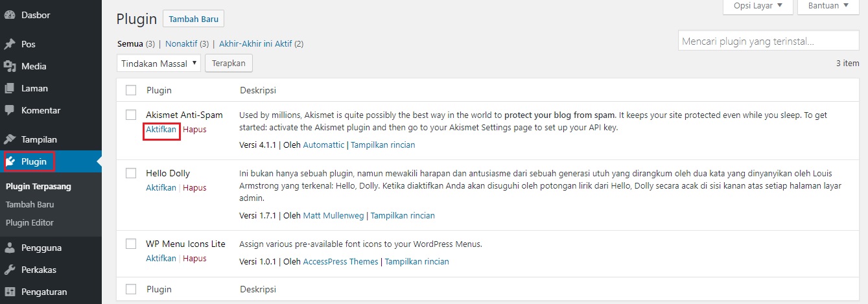
Task: Click the Akismet Anti-Spam plugin name
Action: (184, 115)
